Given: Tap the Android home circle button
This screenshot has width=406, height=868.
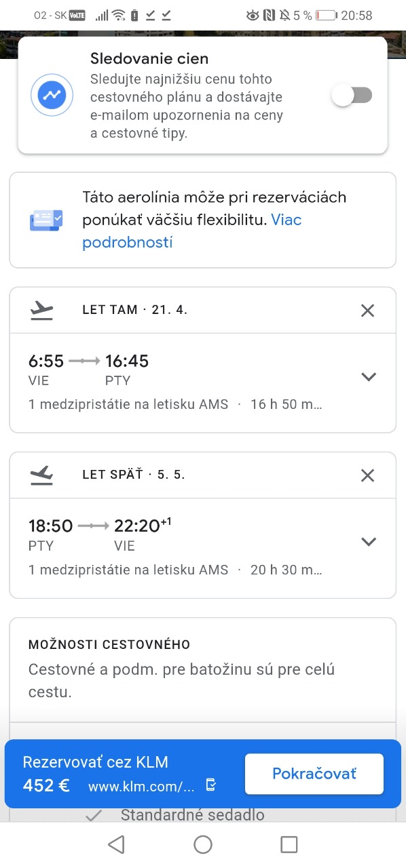Looking at the screenshot, I should pos(203,844).
